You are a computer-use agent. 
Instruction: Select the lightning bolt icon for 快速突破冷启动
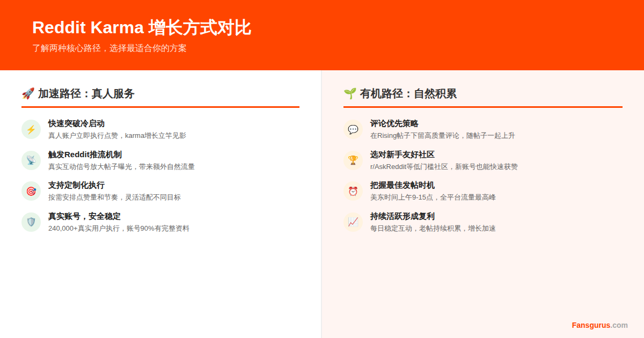point(31,129)
